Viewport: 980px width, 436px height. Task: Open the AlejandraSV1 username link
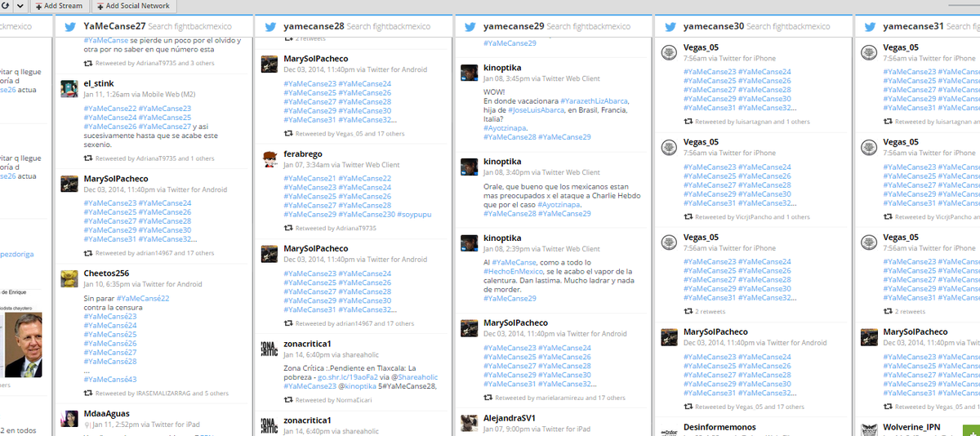pyautogui.click(x=510, y=418)
